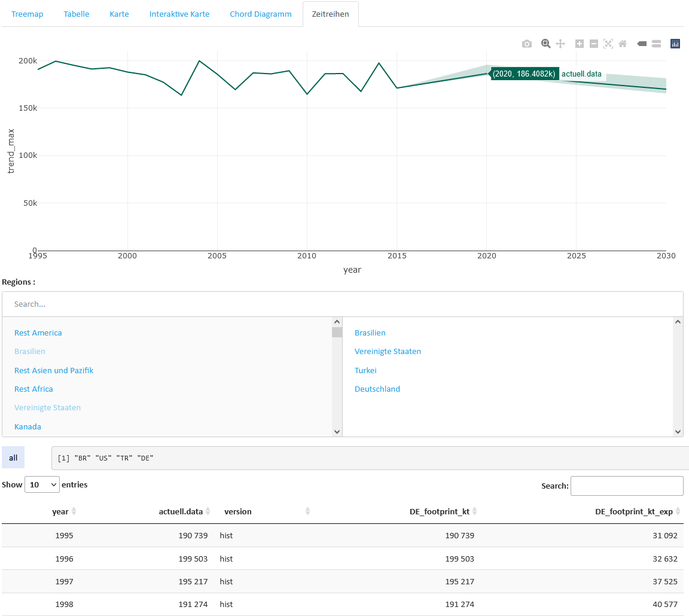
Task: Remove Brasilien from selected regions list
Action: tap(370, 333)
